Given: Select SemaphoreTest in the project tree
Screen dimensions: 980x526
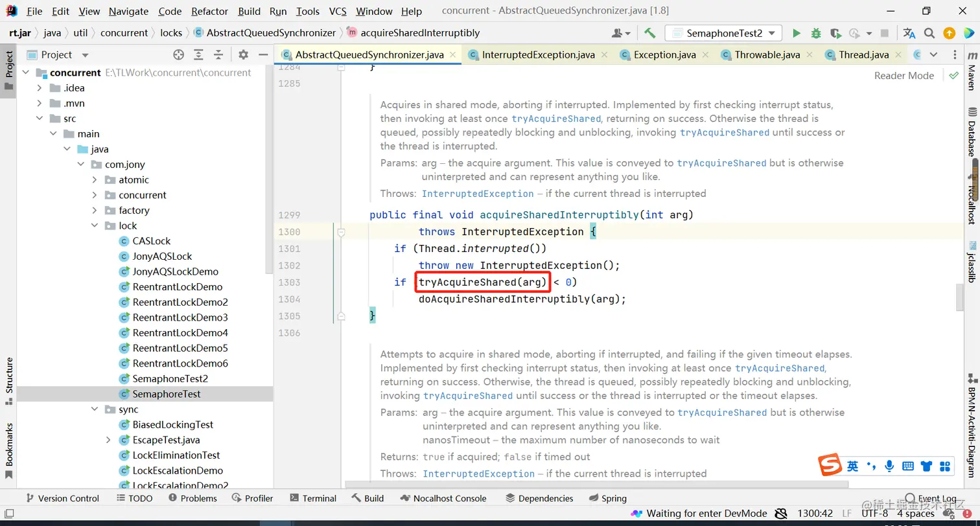Looking at the screenshot, I should pyautogui.click(x=167, y=394).
